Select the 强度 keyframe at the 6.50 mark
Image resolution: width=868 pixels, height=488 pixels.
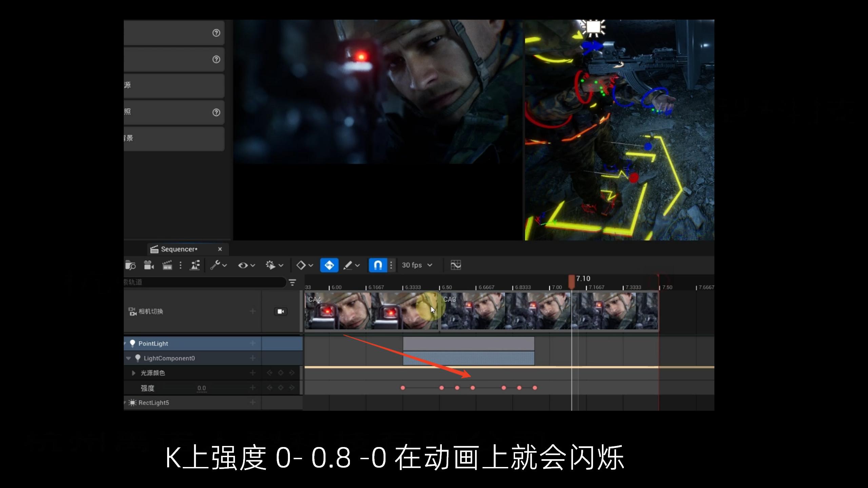441,388
